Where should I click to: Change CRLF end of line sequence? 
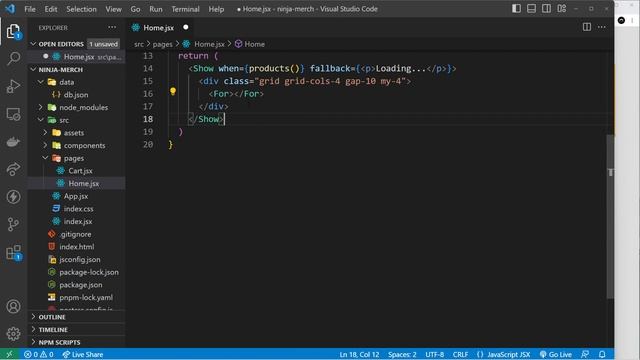460,354
